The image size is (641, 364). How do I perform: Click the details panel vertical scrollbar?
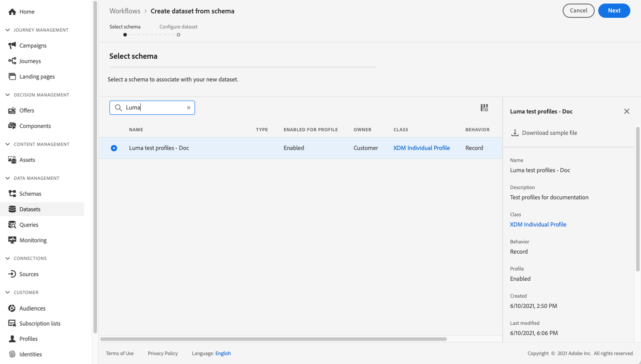[x=637, y=198]
